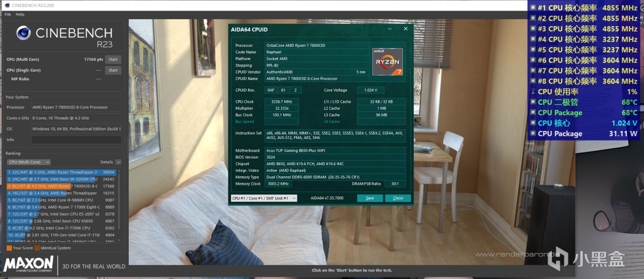Click the DRAM:FSB Ratio value 30:1
Screen dimensions: 644x279
click(396, 184)
